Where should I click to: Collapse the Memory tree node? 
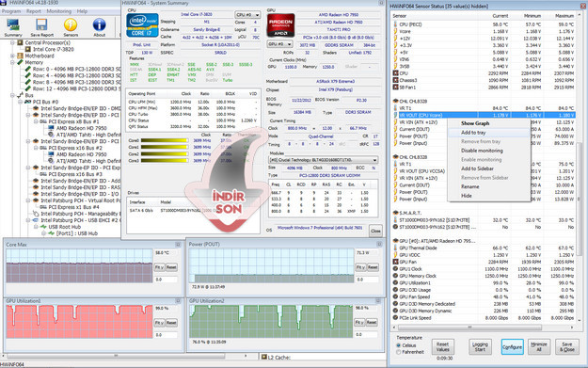pos(12,62)
